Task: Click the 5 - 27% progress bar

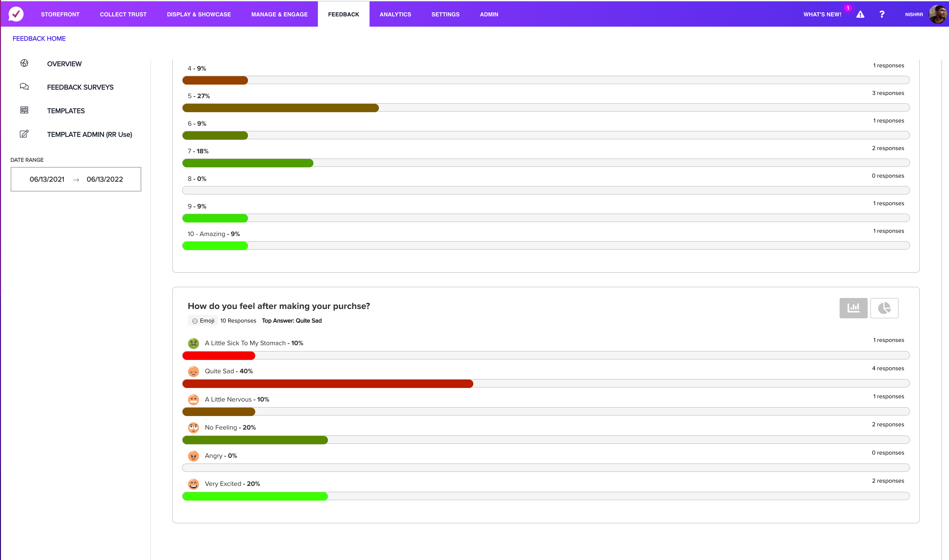Action: tap(546, 108)
